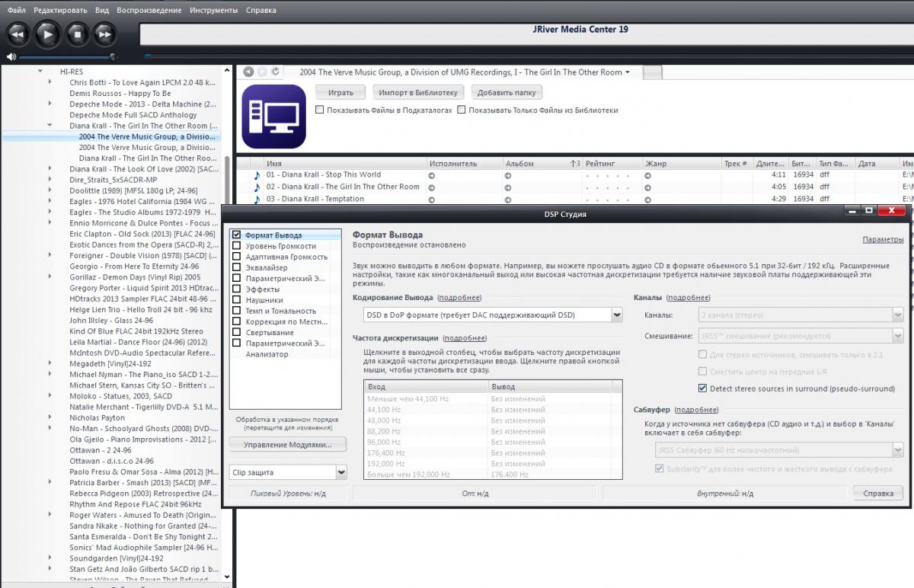This screenshot has width=914, height=588.
Task: Open the Параметры link in DSP Studio
Action: pyautogui.click(x=883, y=239)
